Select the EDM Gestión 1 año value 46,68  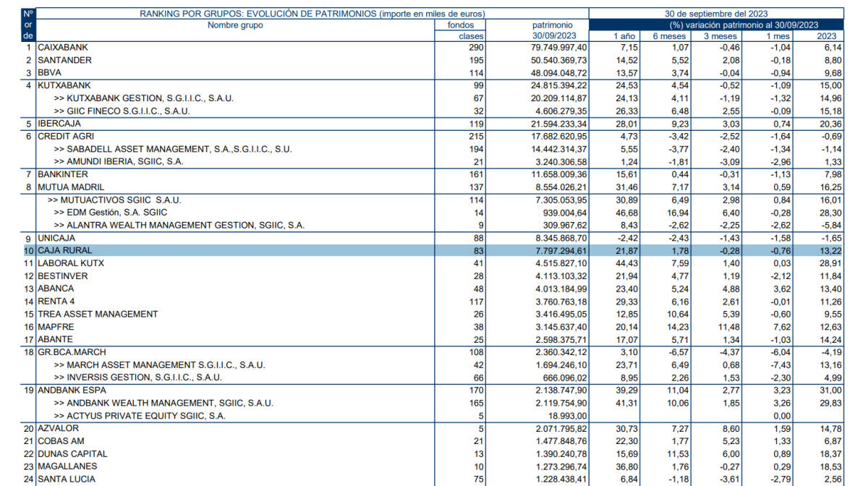tap(627, 213)
